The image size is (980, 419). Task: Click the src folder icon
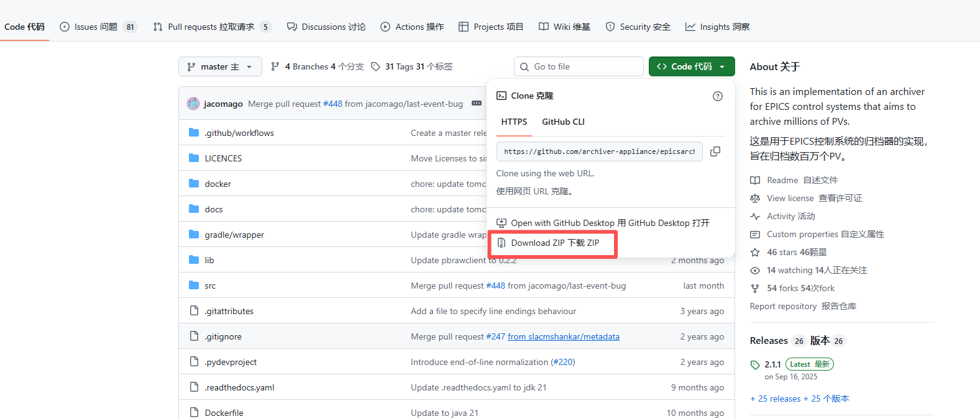pyautogui.click(x=194, y=285)
